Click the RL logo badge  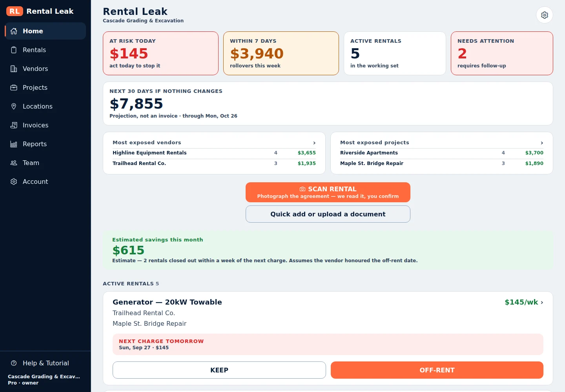coord(15,11)
